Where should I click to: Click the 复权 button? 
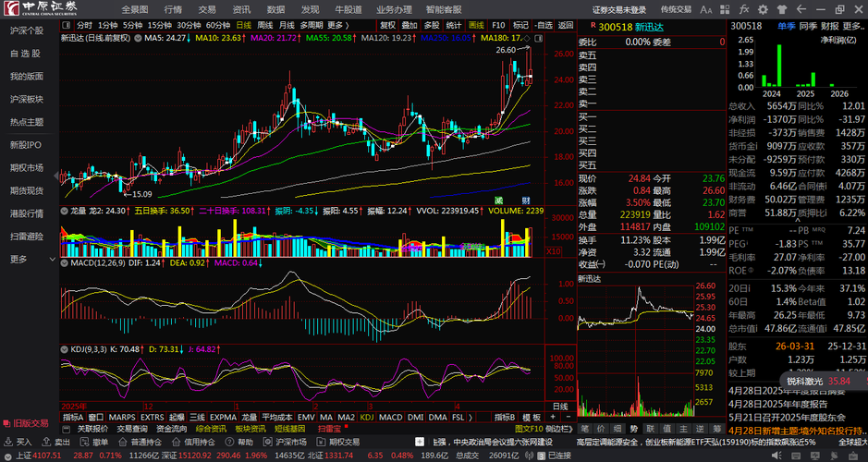387,25
